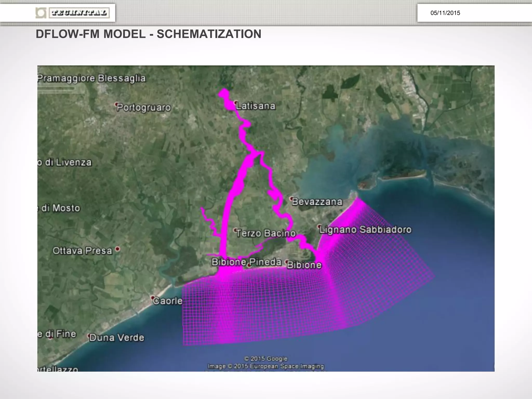Image resolution: width=532 pixels, height=399 pixels.
Task: Click the Lignano Sabbiadoro map marker
Action: pos(320,227)
